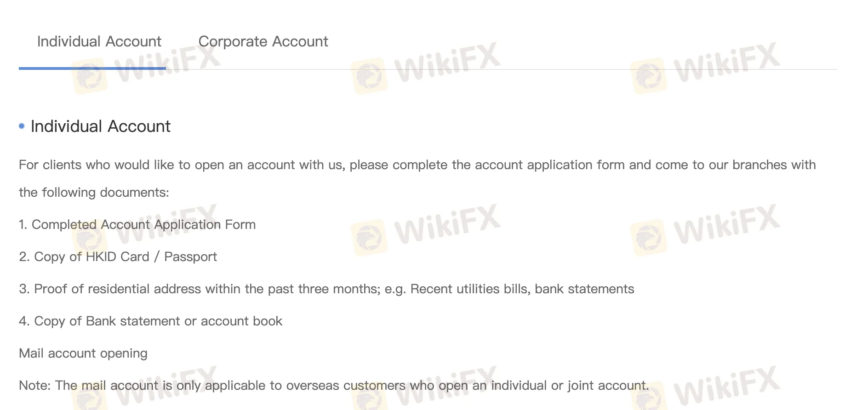
Task: Click the blue underline indicator below Individual Account
Action: coord(92,68)
